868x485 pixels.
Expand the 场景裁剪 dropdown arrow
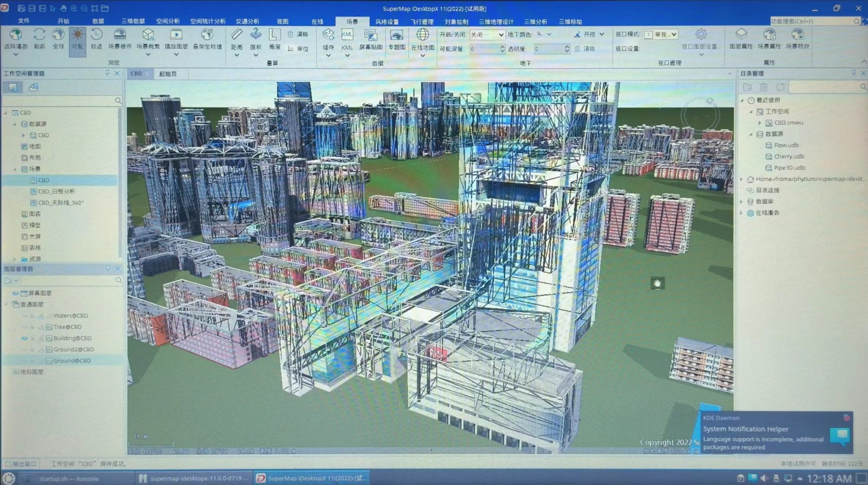[x=148, y=54]
